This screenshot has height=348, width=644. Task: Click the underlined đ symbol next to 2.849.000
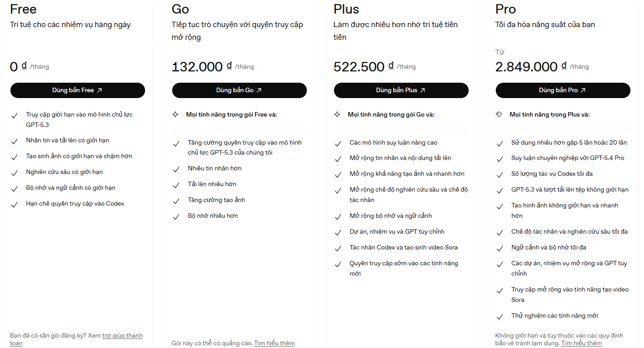pos(564,66)
